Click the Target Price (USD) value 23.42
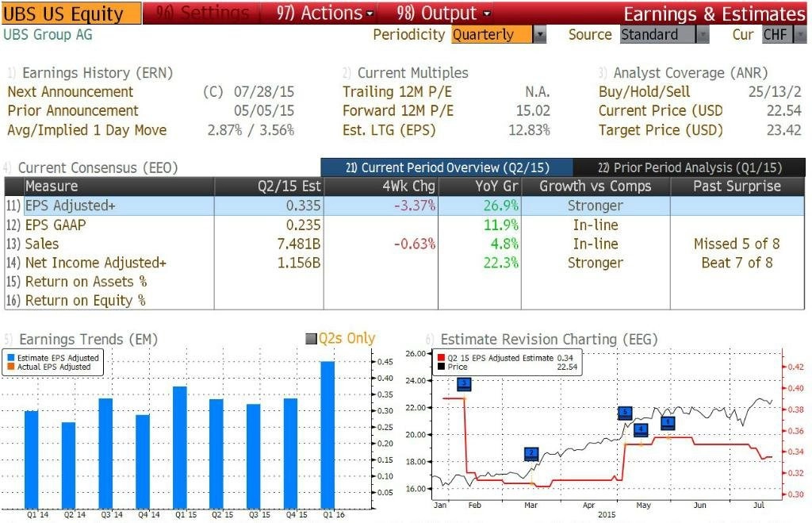812x523 pixels. coord(784,130)
